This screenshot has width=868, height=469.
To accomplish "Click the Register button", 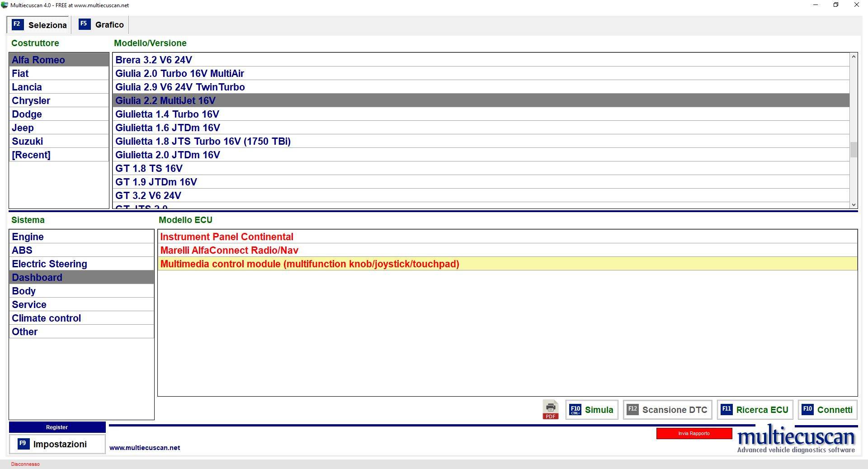I will 57,427.
